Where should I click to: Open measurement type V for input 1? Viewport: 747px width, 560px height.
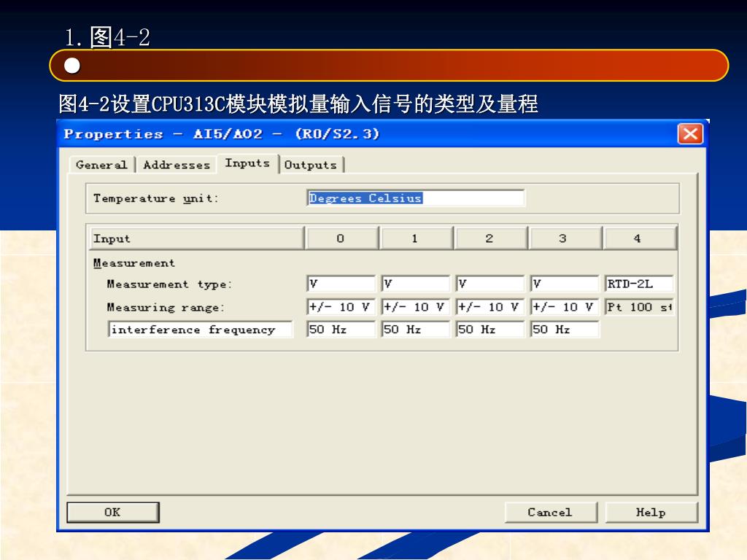pos(415,284)
